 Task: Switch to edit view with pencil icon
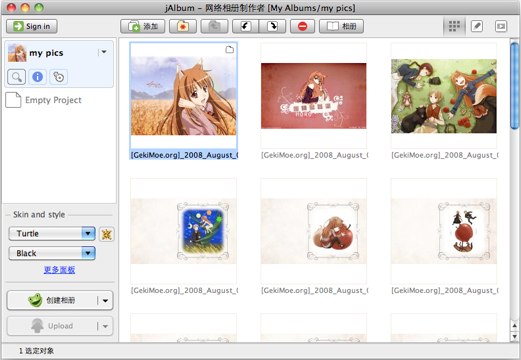[x=477, y=26]
